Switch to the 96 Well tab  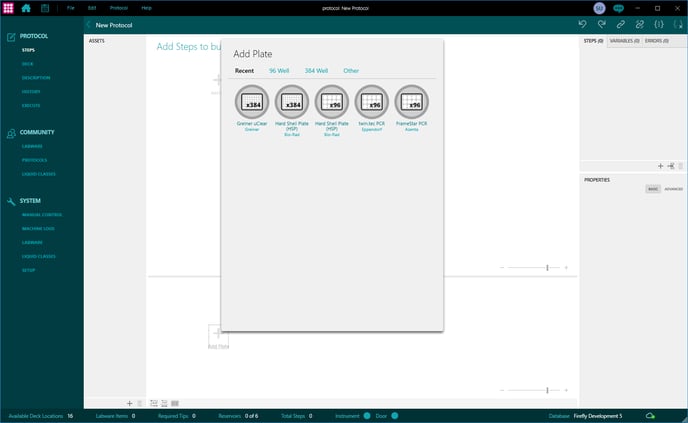(279, 71)
